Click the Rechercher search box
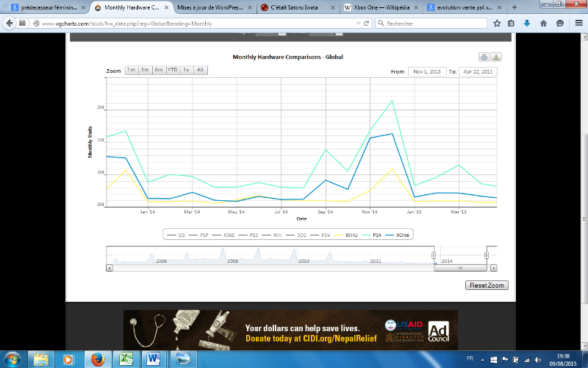This screenshot has width=588, height=368. (431, 24)
